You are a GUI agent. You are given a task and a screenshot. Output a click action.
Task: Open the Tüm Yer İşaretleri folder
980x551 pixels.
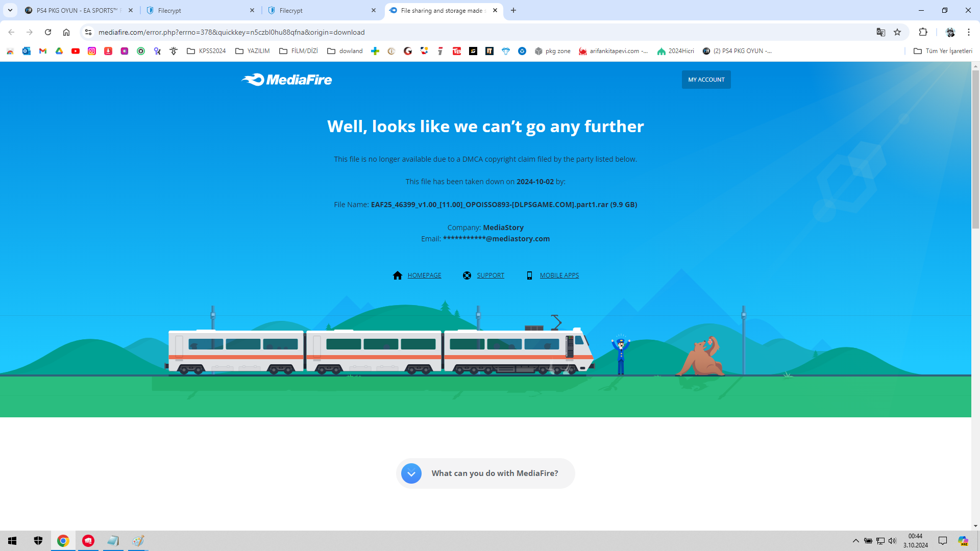coord(943,51)
